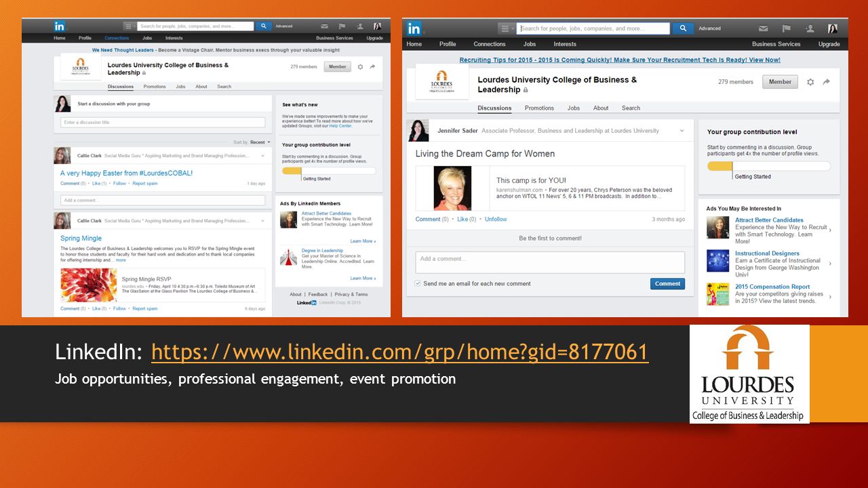Viewport: 868px width, 488px height.
Task: Click the Degree in Leadership ad image in the left screenshot
Action: [x=289, y=257]
